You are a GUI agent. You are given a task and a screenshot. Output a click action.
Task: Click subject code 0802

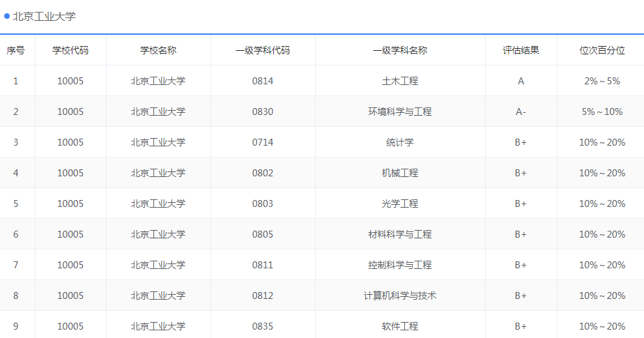pyautogui.click(x=263, y=173)
